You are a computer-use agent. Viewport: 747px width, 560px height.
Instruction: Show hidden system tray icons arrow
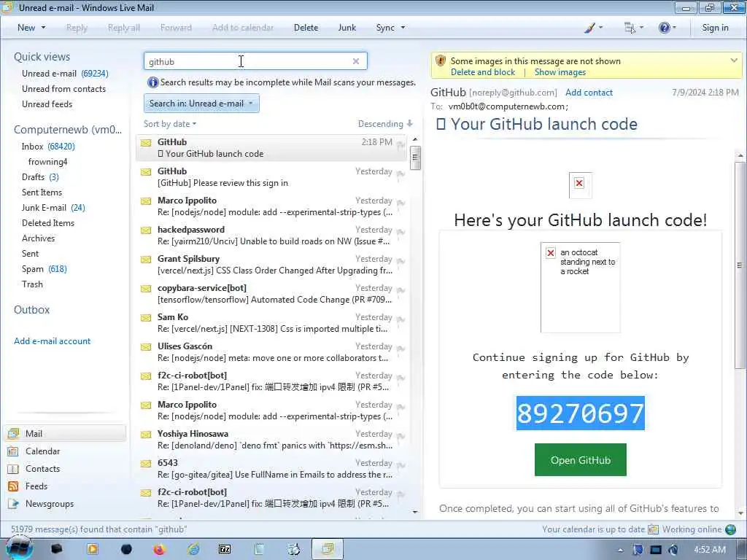coord(620,550)
